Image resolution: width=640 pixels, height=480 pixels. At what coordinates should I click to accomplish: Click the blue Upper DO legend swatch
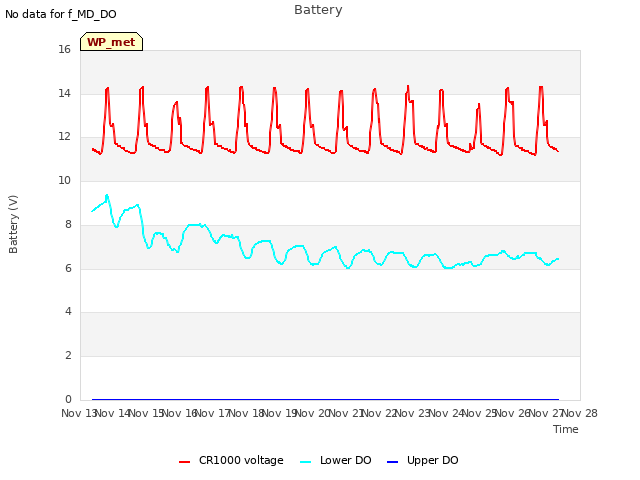(392, 462)
